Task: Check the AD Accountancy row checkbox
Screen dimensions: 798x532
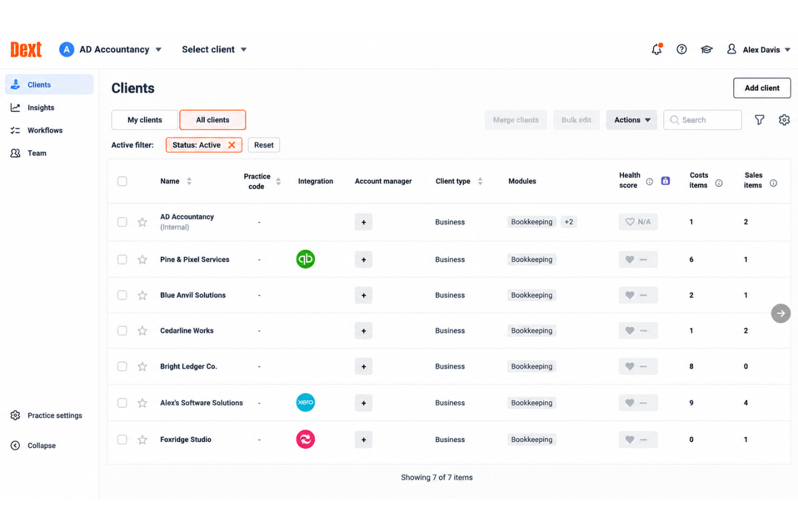Action: point(122,222)
